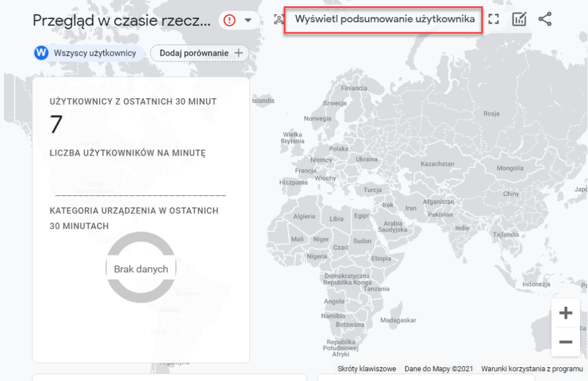Click the Przegląd w czasie rzeczywistym title

coord(121,21)
